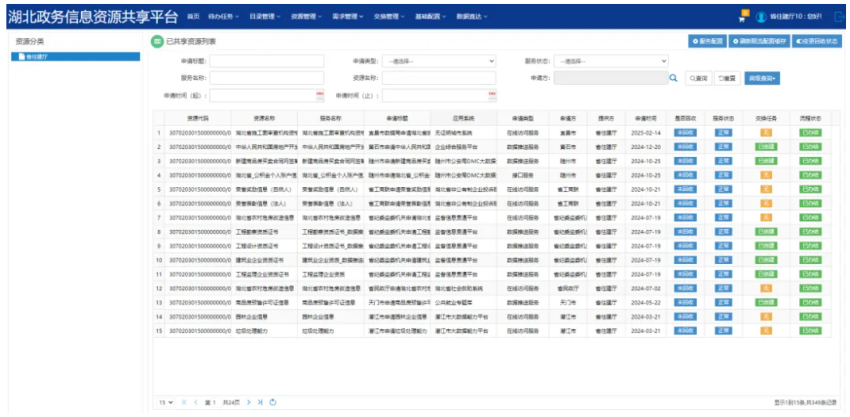Open calendar icon for 申请时间（起）
The image size is (850, 417).
pos(320,95)
